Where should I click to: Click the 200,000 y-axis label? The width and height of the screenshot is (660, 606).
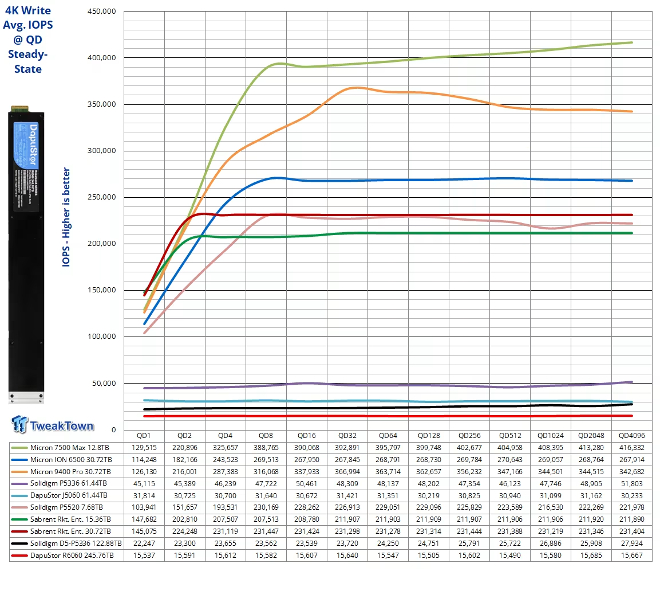pyautogui.click(x=102, y=244)
